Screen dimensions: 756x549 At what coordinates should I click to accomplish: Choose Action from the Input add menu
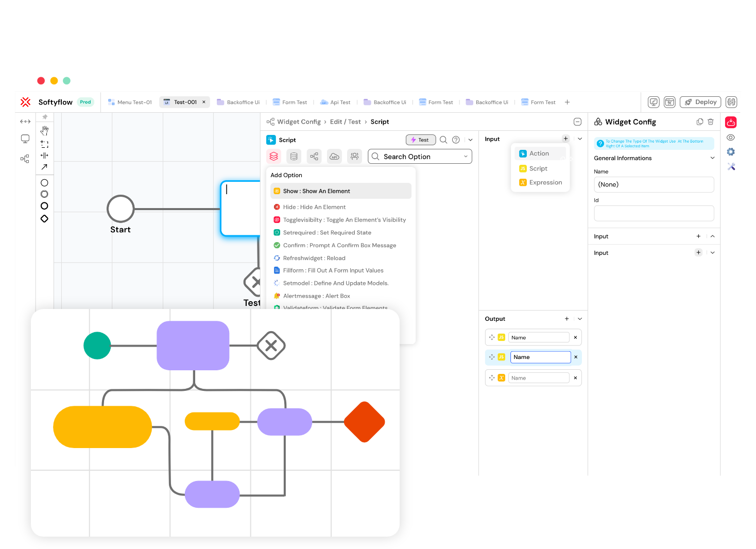coord(540,153)
